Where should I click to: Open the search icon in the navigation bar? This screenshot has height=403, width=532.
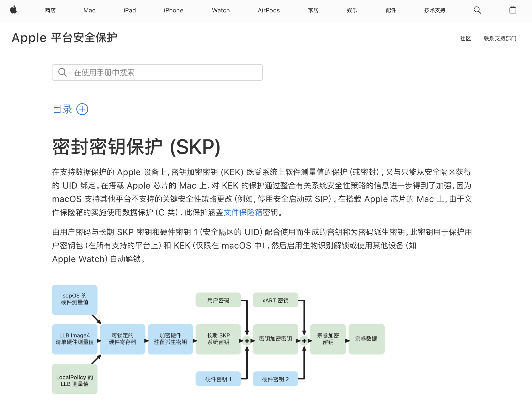coord(477,10)
